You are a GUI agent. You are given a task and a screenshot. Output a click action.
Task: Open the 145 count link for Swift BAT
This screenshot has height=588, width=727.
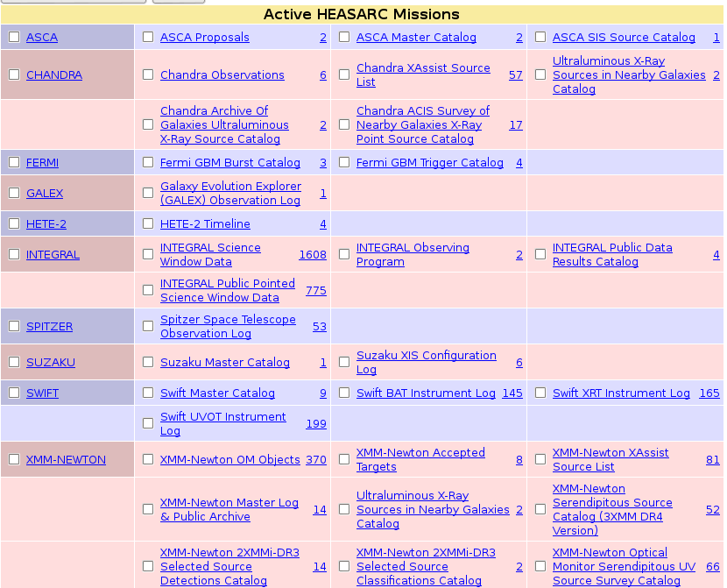click(512, 393)
